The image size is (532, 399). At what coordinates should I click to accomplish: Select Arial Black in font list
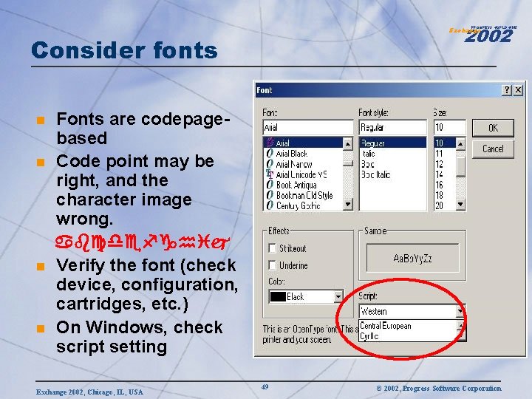303,154
